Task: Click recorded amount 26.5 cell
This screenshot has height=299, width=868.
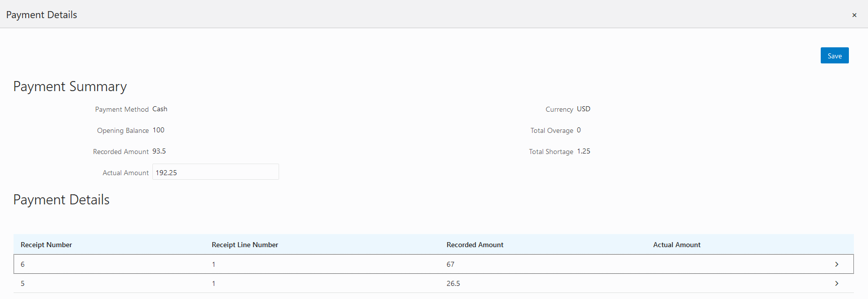Action: pyautogui.click(x=453, y=283)
